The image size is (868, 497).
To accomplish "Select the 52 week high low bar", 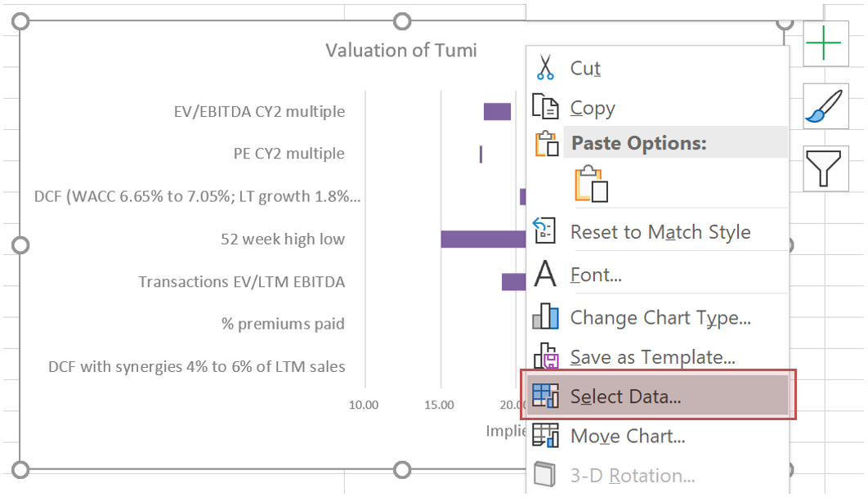I will coord(482,239).
